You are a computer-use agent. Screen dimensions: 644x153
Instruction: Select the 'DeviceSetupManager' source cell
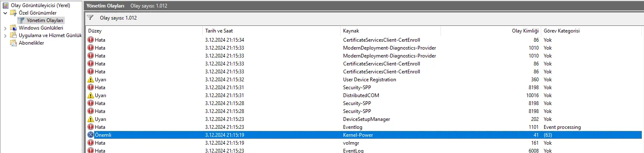(x=367, y=119)
